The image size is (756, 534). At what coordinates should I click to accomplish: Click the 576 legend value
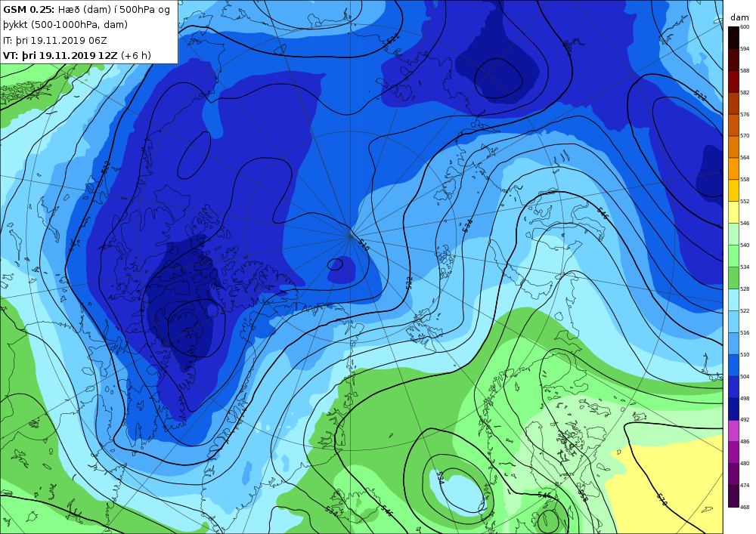pyautogui.click(x=745, y=115)
